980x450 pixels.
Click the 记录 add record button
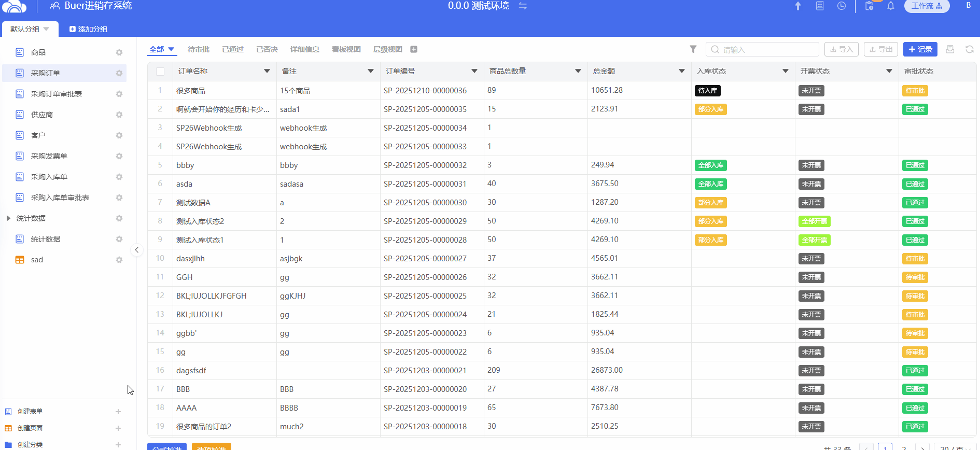(x=920, y=49)
